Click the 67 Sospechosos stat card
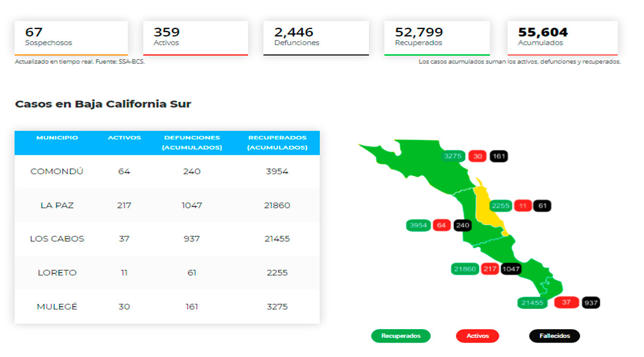The width and height of the screenshot is (644, 357). tap(71, 38)
